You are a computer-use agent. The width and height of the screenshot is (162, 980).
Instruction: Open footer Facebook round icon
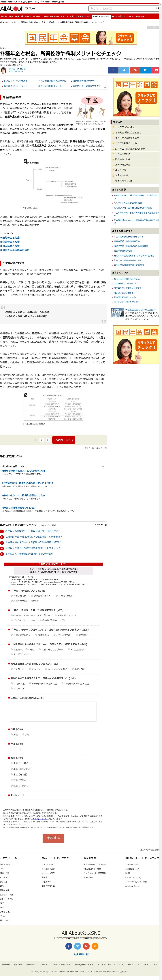click(x=69, y=946)
